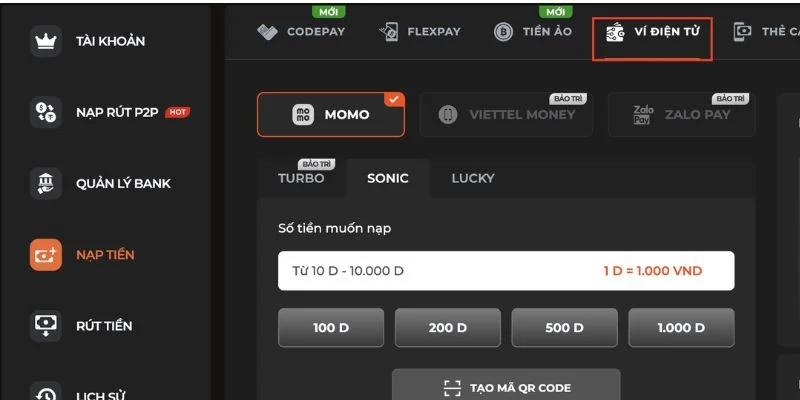
Task: Choose the 1.000 D quick amount
Action: pos(681,328)
